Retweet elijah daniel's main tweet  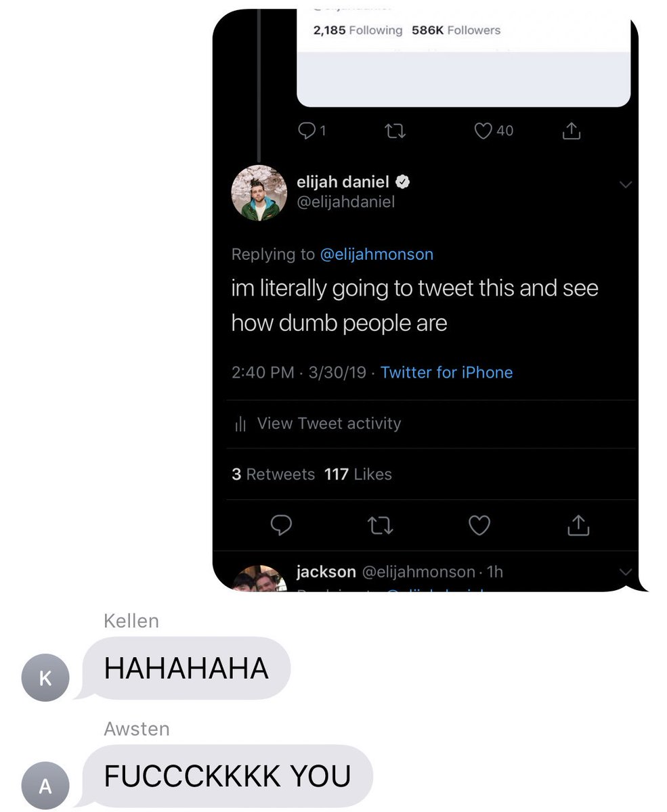[380, 526]
